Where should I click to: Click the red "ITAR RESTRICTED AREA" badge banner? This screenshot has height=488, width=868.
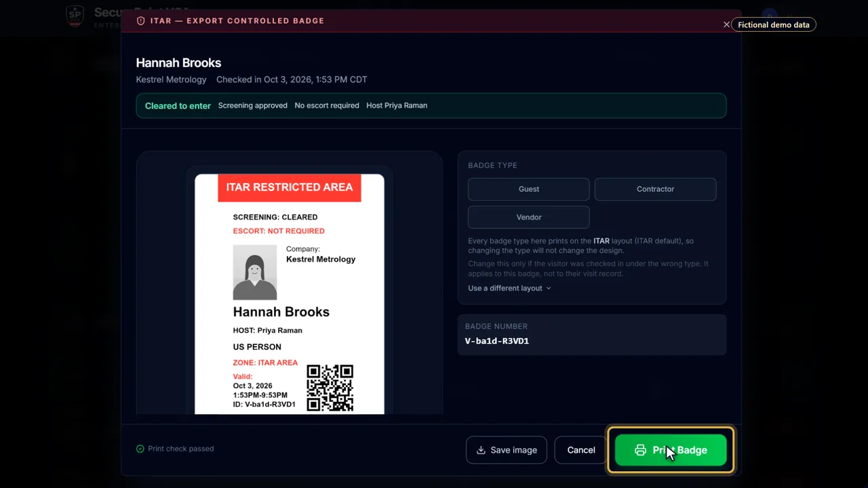(x=290, y=188)
